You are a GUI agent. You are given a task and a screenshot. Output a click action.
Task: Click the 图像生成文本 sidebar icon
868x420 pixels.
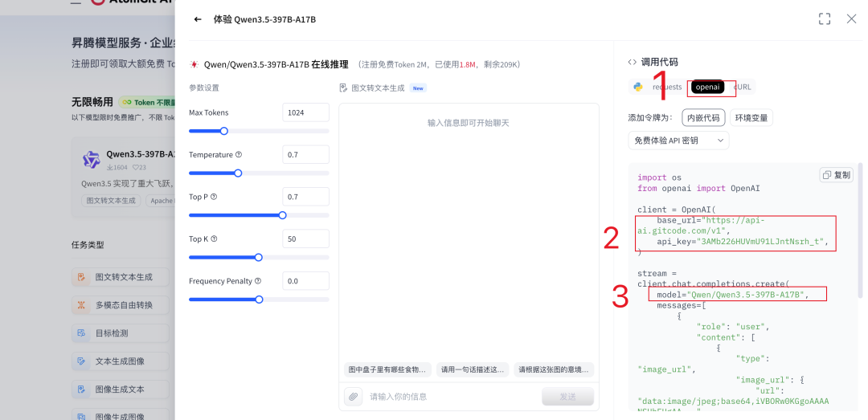click(81, 389)
